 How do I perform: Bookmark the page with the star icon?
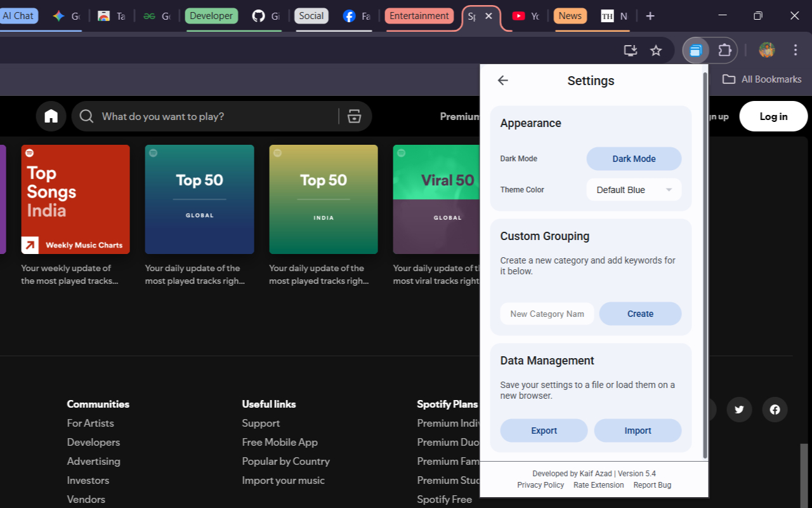656,50
